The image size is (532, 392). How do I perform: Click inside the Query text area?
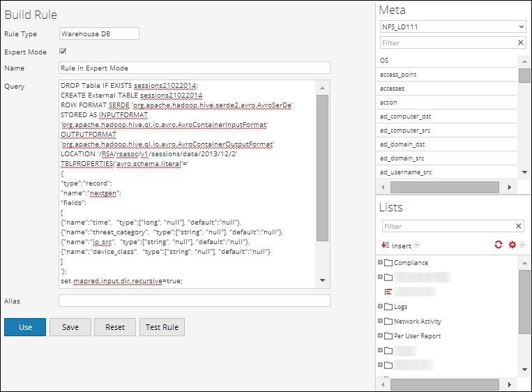[x=188, y=184]
